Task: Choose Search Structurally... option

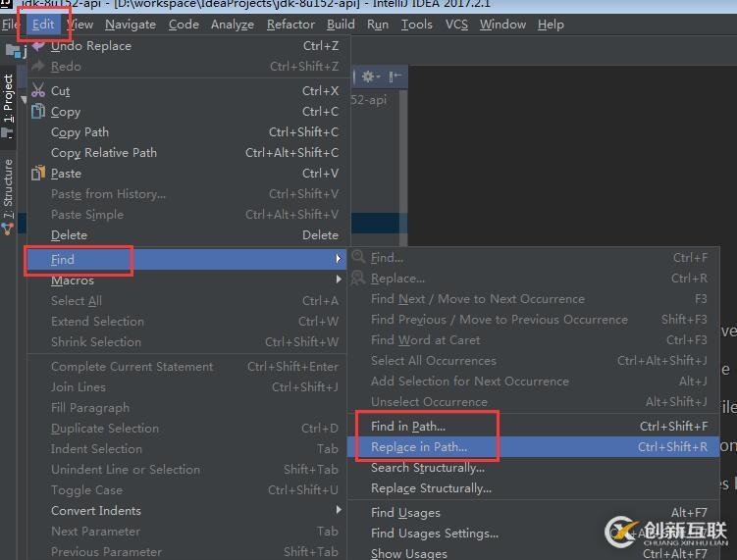Action: [534, 468]
